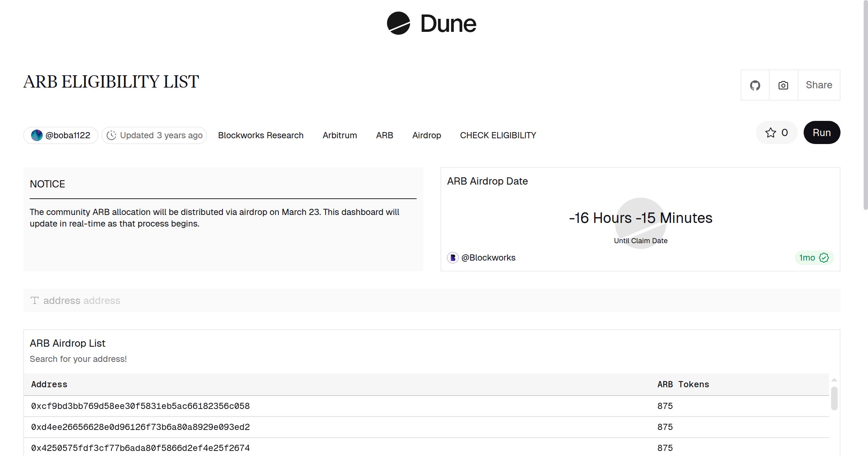
Task: Open the @Blockworks author link
Action: click(488, 258)
